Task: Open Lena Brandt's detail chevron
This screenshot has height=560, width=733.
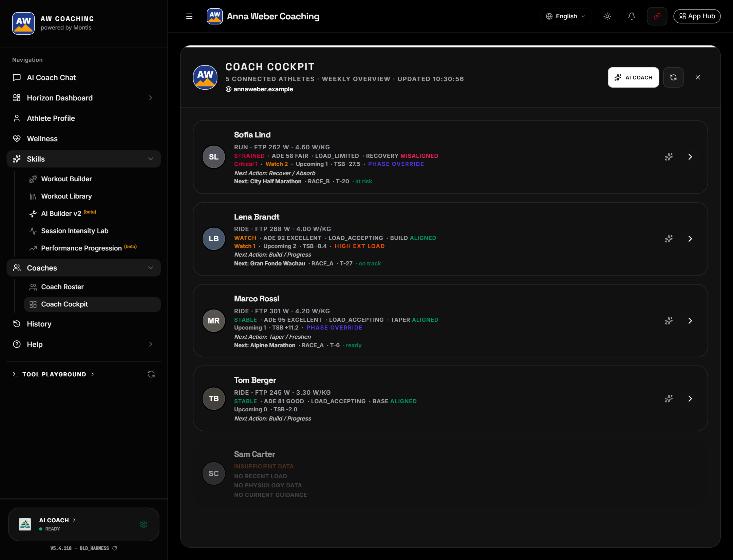Action: tap(690, 239)
